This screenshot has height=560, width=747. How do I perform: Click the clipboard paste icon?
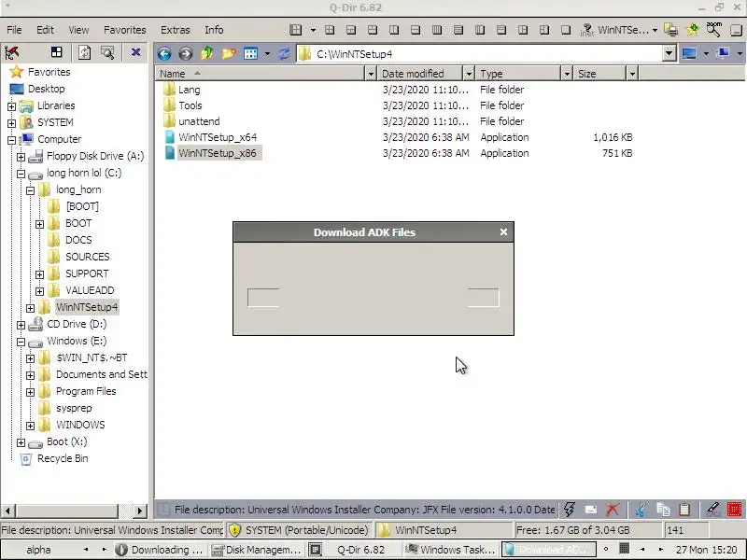pyautogui.click(x=684, y=509)
